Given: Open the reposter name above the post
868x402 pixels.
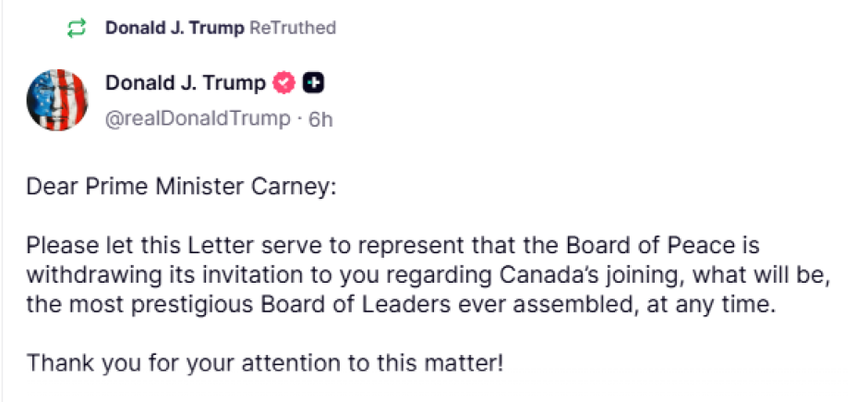Looking at the screenshot, I should pyautogui.click(x=175, y=29).
